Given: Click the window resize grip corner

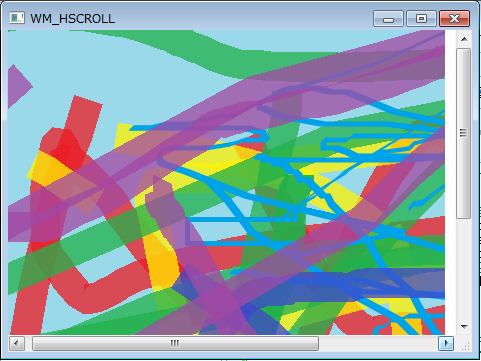Looking at the screenshot, I should pos(465,346).
